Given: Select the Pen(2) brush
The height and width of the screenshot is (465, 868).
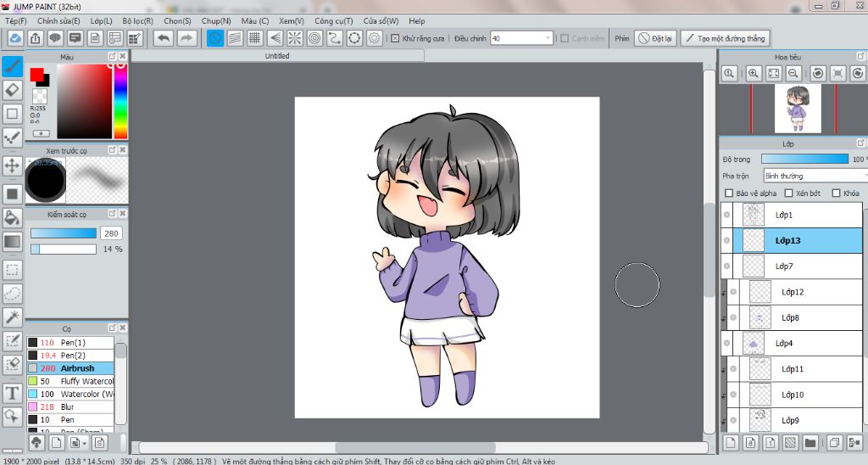Looking at the screenshot, I should coord(70,356).
